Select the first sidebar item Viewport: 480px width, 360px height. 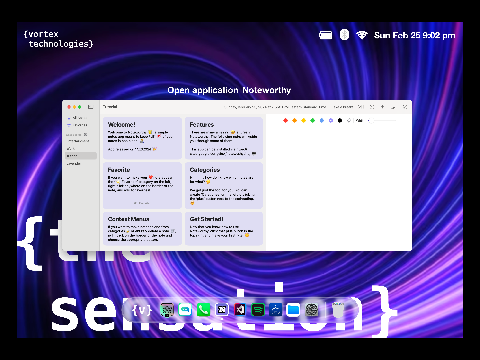tap(78, 118)
